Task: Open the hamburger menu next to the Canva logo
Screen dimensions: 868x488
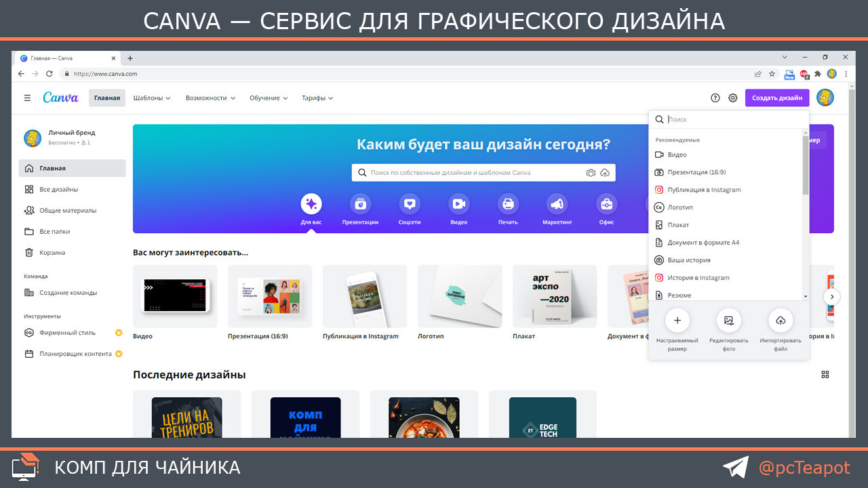Action: [x=27, y=98]
